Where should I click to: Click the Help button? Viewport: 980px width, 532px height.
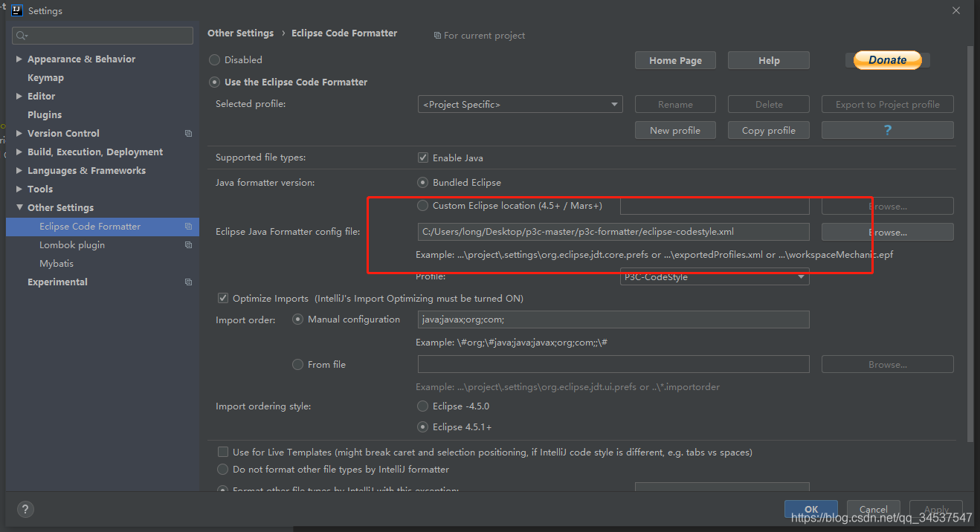(769, 60)
